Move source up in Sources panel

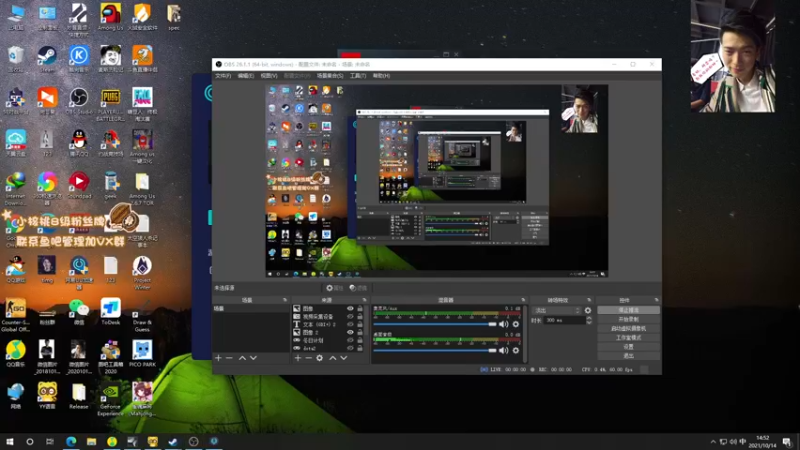pyautogui.click(x=333, y=358)
